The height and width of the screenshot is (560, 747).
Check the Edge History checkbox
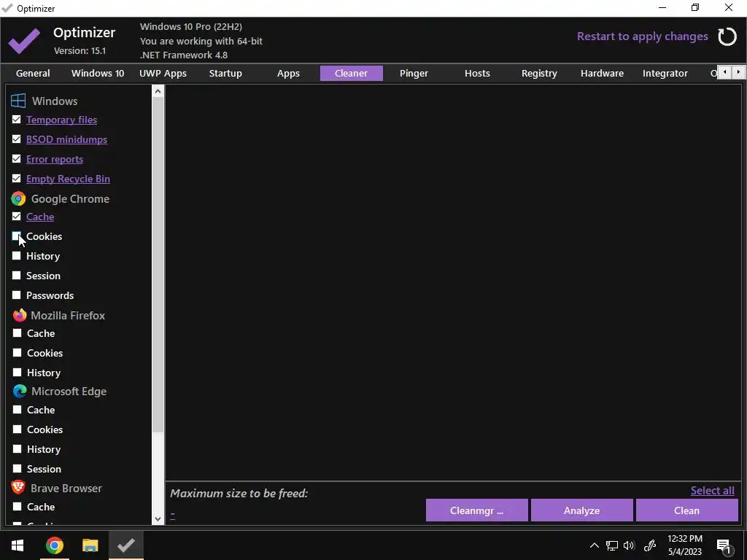[x=18, y=449]
